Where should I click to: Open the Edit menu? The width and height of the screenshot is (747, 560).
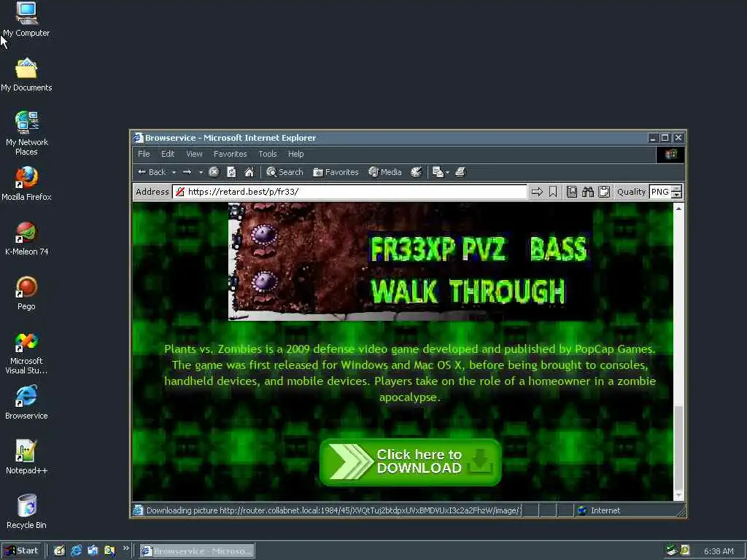point(168,154)
